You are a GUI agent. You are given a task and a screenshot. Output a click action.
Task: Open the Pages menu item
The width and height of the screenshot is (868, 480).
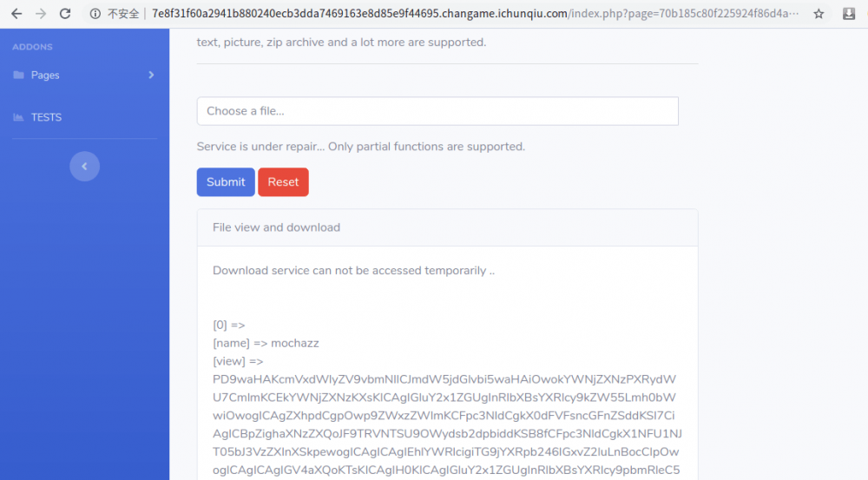[x=45, y=76]
